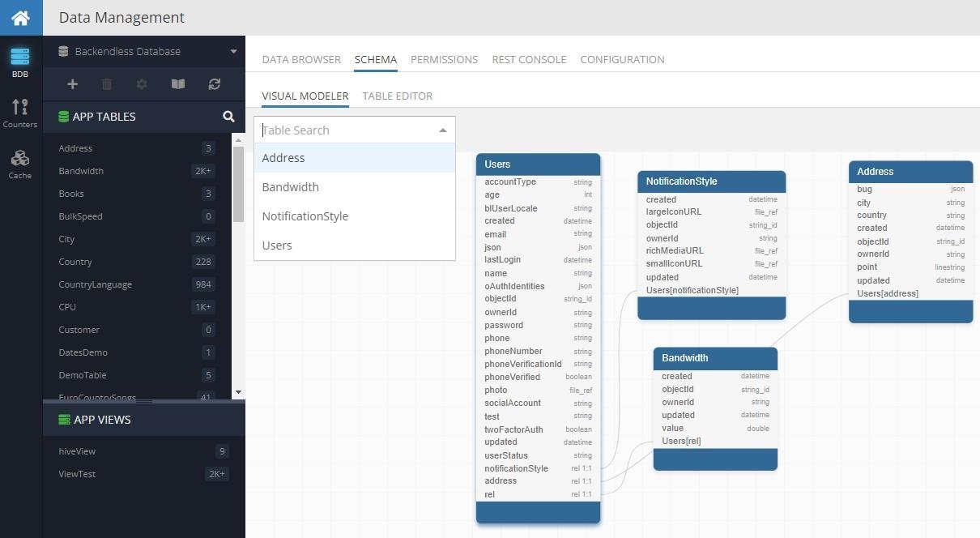Click point column in Address table
Image resolution: width=980 pixels, height=538 pixels.
tap(910, 267)
